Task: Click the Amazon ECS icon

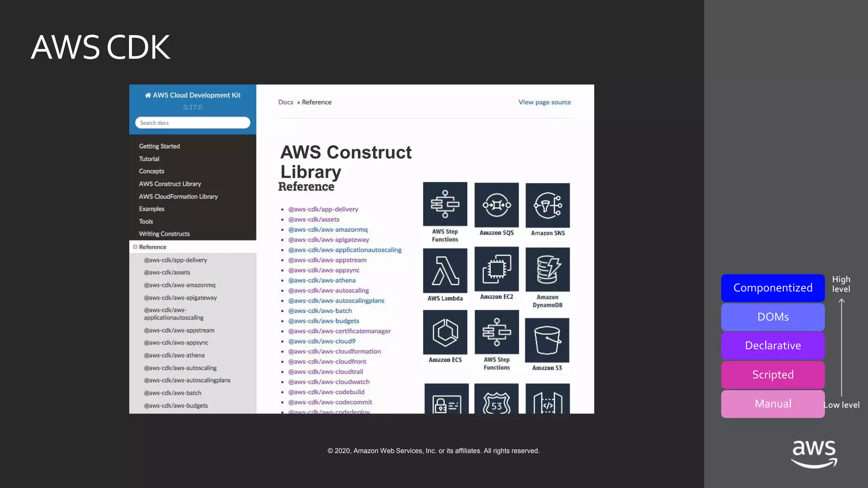Action: [445, 332]
